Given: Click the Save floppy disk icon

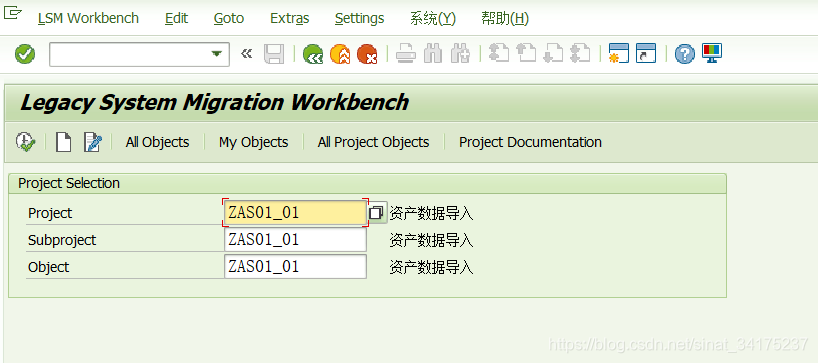Looking at the screenshot, I should (273, 54).
